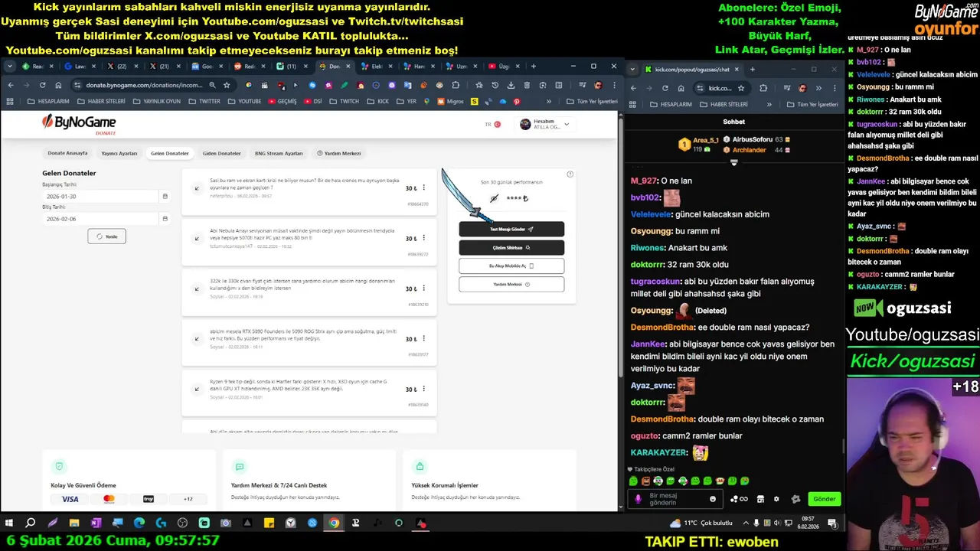980x551 pixels.
Task: Click the Çözüm Sihirbazı button
Action: pyautogui.click(x=511, y=248)
